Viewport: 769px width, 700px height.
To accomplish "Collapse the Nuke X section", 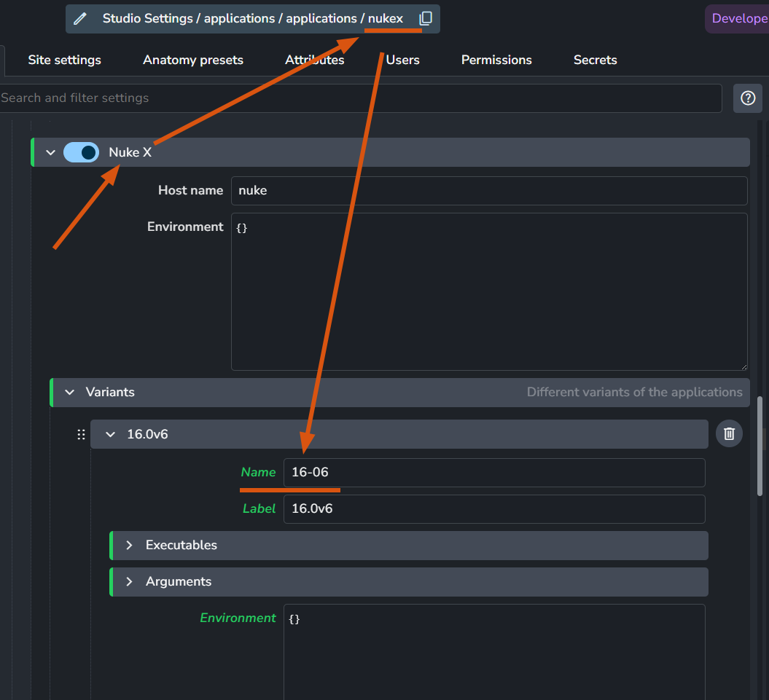I will coord(50,152).
